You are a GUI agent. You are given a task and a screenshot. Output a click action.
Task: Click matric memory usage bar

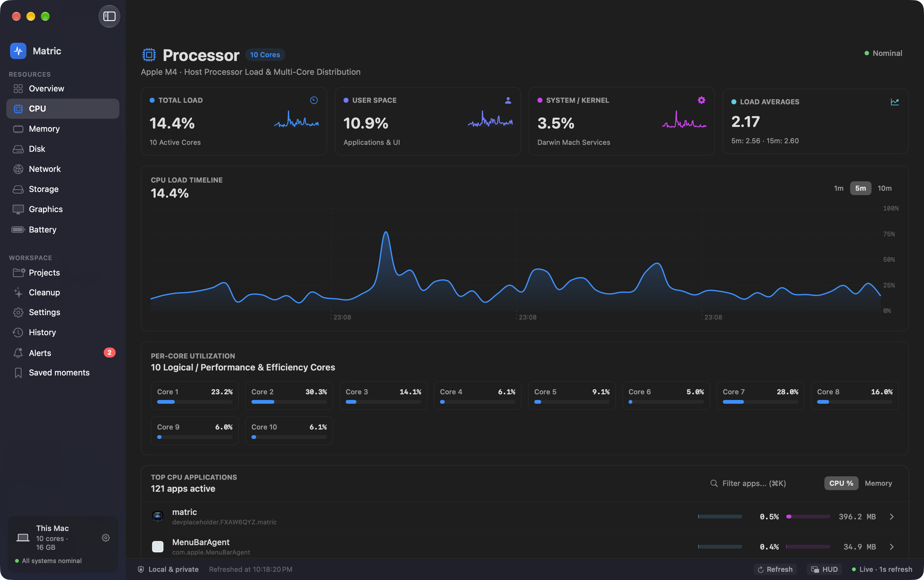808,517
